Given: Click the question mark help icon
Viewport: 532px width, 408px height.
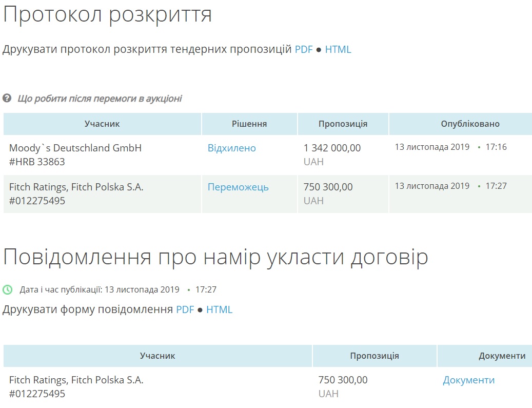Looking at the screenshot, I should (x=7, y=98).
